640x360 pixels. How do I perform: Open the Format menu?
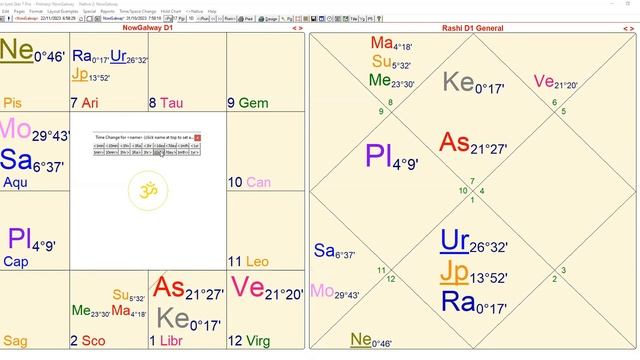pyautogui.click(x=36, y=11)
